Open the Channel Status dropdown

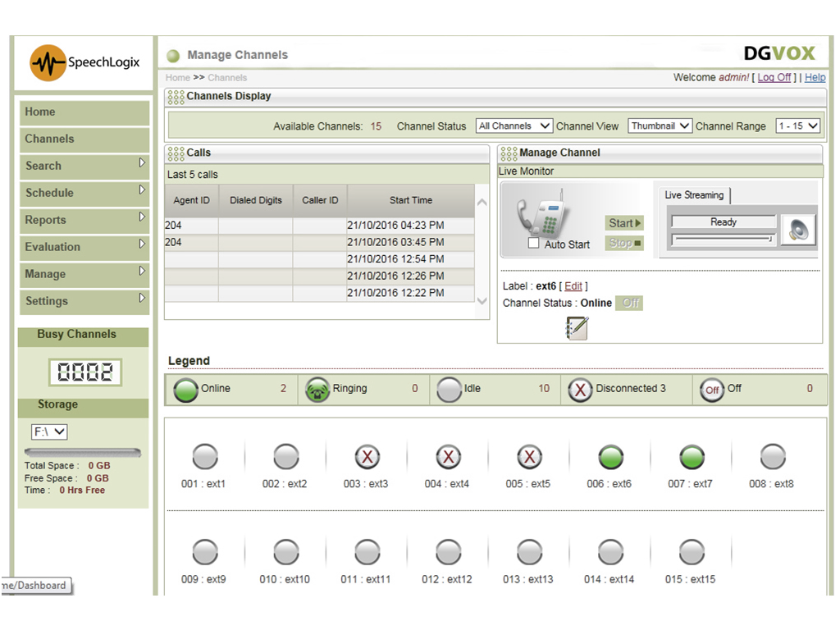coord(514,126)
